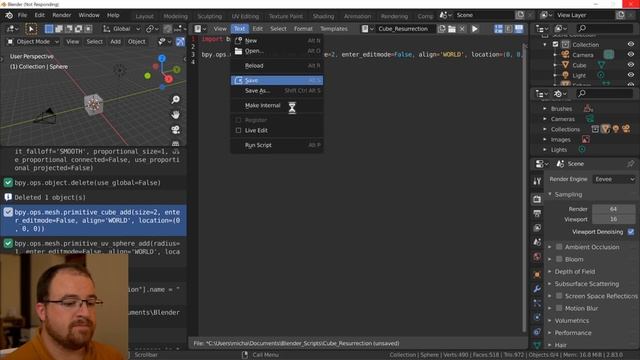This screenshot has height=360, width=640.
Task: Open the text editor type dropdown
Action: pyautogui.click(x=200, y=29)
